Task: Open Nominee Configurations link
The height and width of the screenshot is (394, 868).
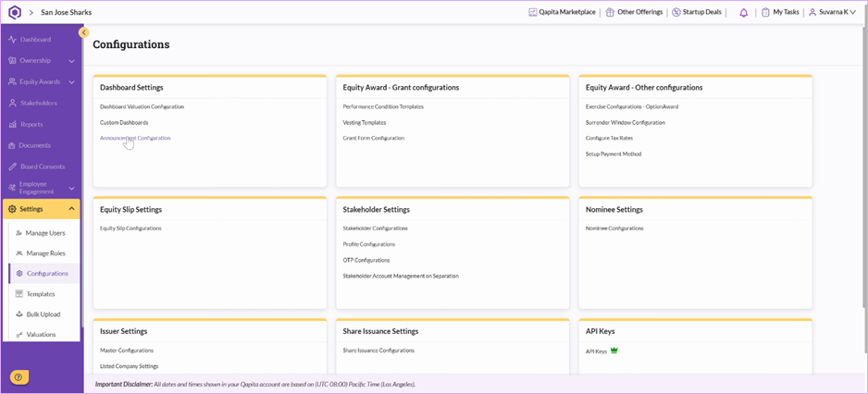Action: 614,228
